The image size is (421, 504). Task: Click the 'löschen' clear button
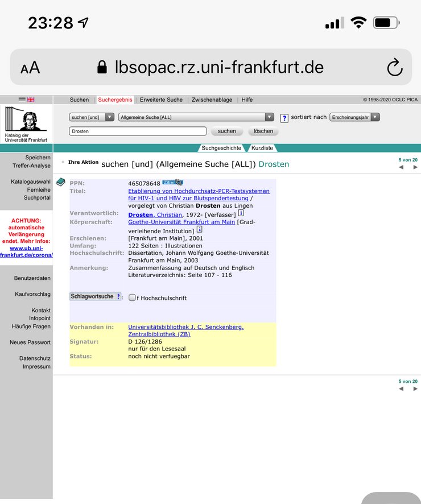point(263,131)
